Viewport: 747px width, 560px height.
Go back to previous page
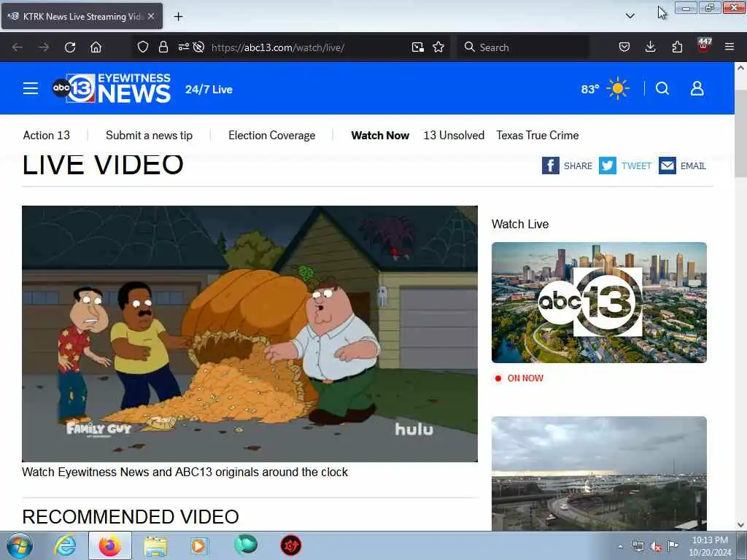pos(18,47)
